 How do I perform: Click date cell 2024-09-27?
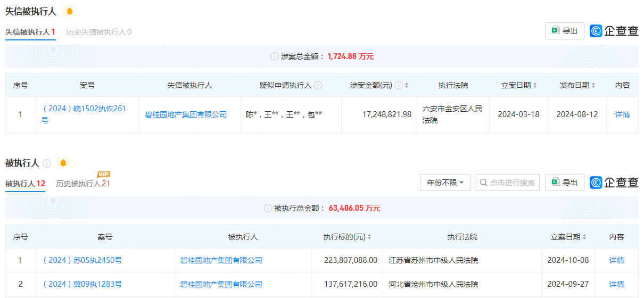568,284
